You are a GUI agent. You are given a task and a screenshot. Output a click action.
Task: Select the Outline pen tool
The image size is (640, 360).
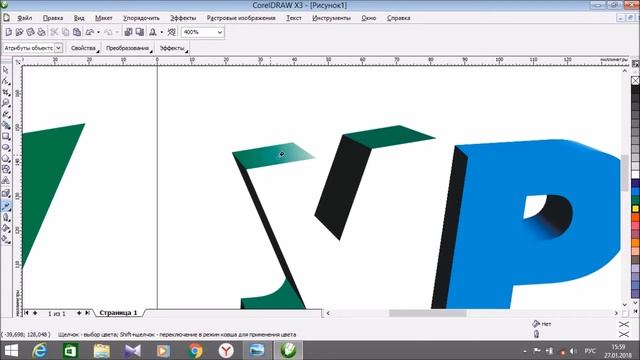pyautogui.click(x=6, y=218)
